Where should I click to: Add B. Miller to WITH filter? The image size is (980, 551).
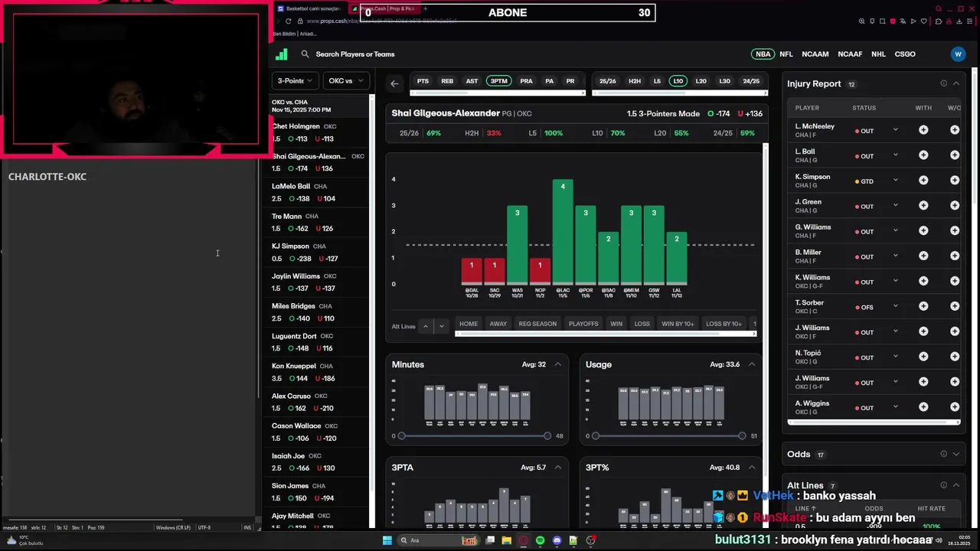pyautogui.click(x=923, y=256)
